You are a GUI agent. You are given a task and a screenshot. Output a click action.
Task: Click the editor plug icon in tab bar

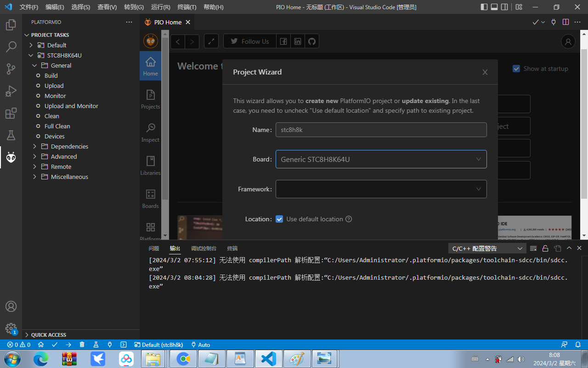tap(554, 22)
